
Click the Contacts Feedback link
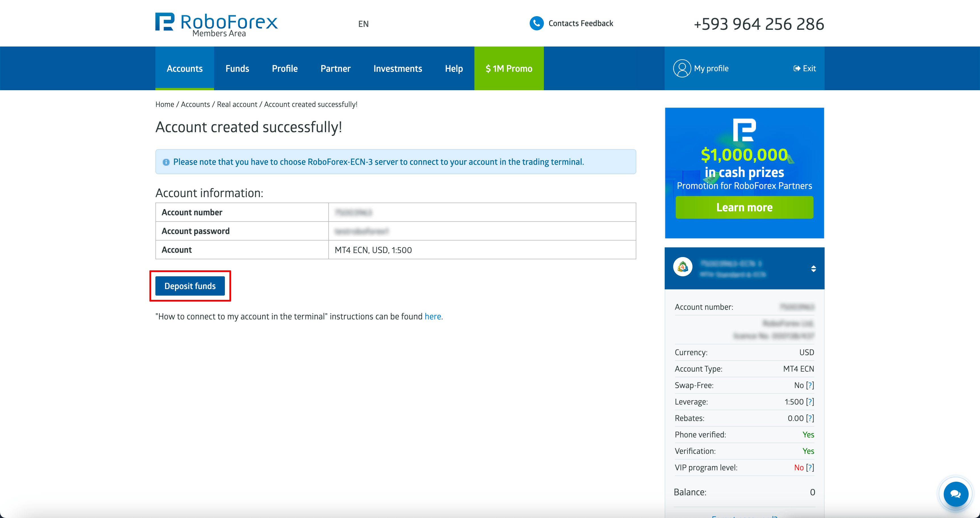(580, 23)
